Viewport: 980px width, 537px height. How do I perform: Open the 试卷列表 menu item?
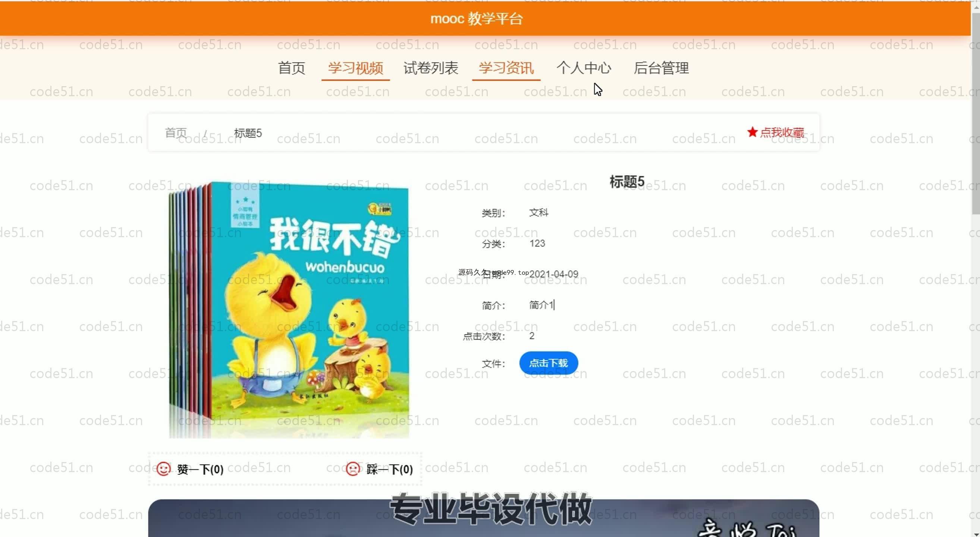coord(431,68)
